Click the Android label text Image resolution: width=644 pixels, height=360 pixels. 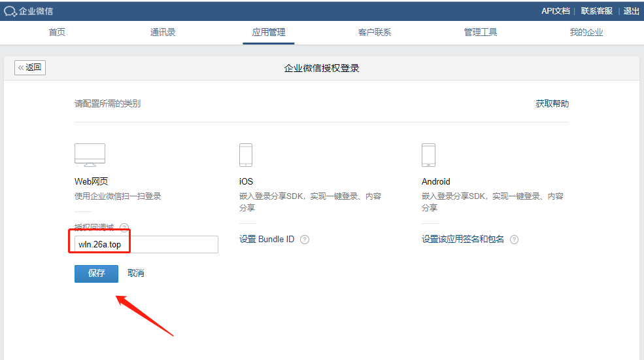(x=436, y=181)
